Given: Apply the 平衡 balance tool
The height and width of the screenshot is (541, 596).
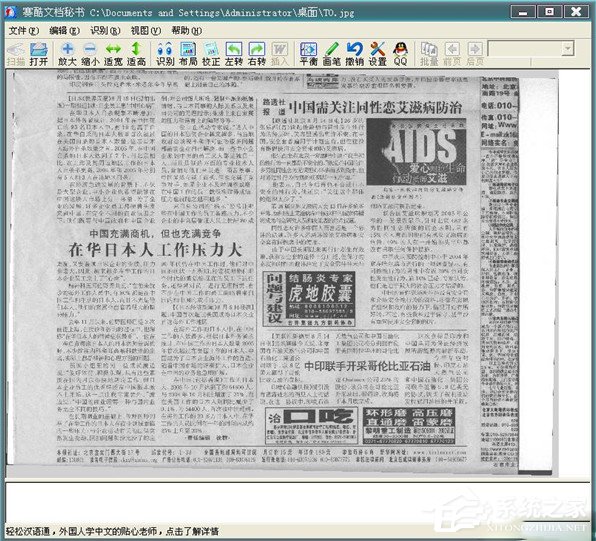Looking at the screenshot, I should [x=308, y=54].
